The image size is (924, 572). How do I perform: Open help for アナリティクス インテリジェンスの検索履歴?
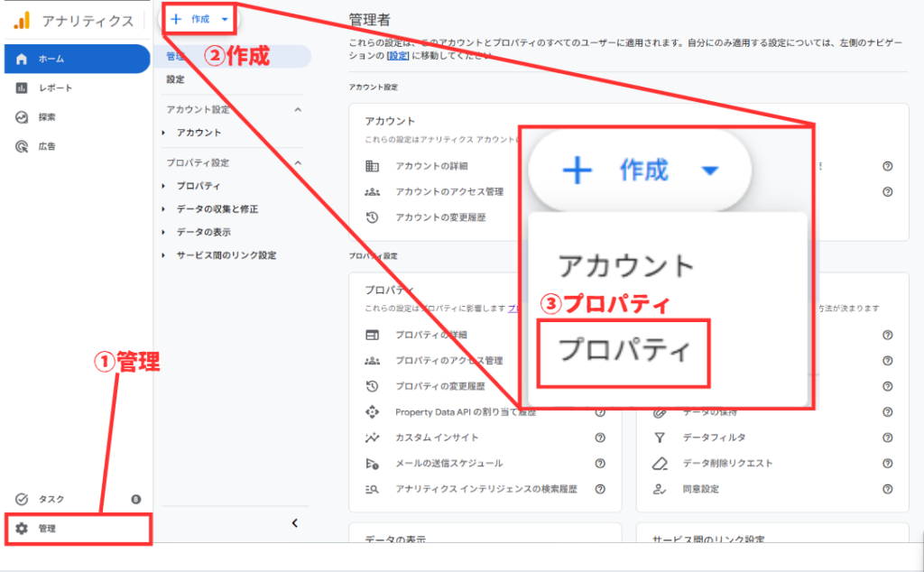tap(600, 489)
